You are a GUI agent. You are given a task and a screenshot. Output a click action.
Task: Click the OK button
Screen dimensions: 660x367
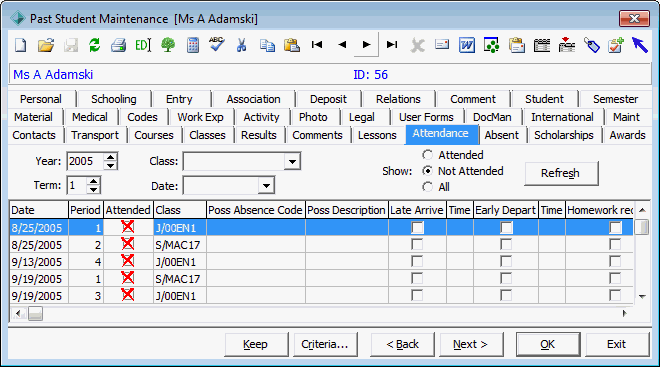pos(548,344)
